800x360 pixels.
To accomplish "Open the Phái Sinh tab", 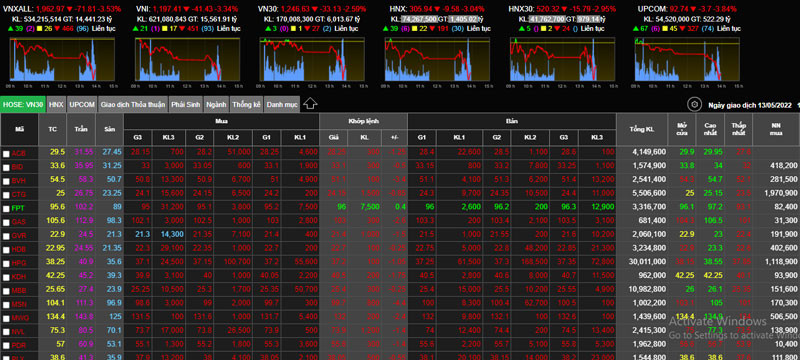I will (186, 105).
